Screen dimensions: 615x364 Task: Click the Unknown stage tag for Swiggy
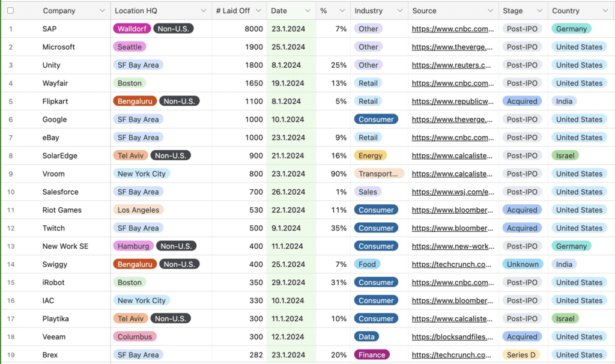coord(523,264)
